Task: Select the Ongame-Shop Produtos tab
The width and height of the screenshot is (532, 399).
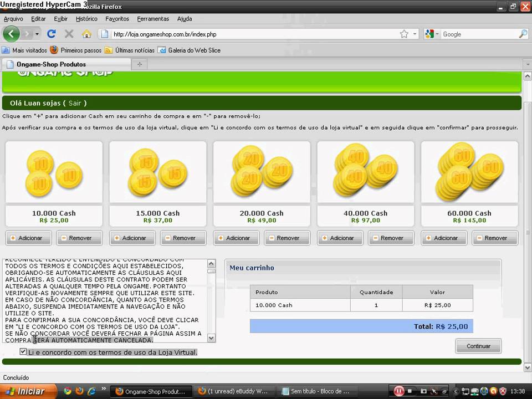Action: (66, 64)
